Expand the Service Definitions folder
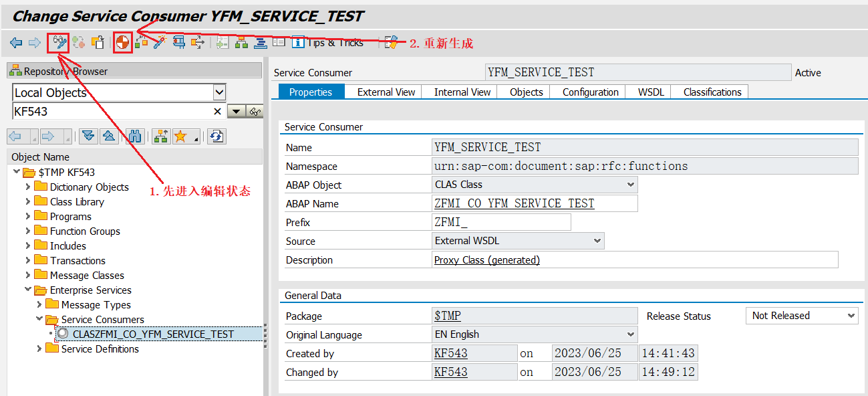This screenshot has height=396, width=868. (39, 349)
